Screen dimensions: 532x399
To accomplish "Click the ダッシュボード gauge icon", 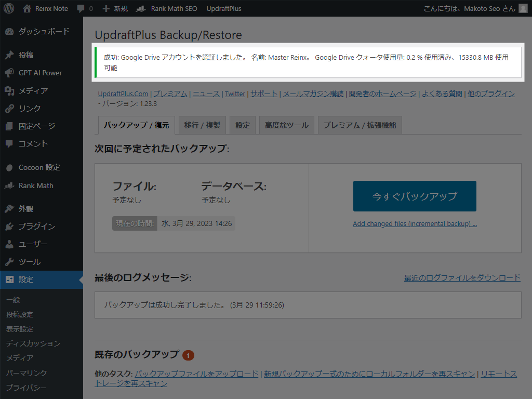I will point(9,32).
